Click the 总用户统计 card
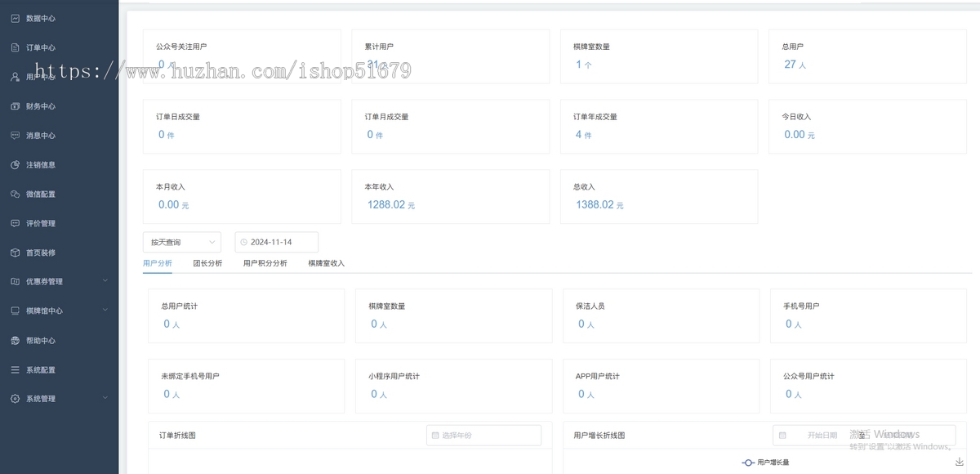The height and width of the screenshot is (474, 980). tap(246, 315)
